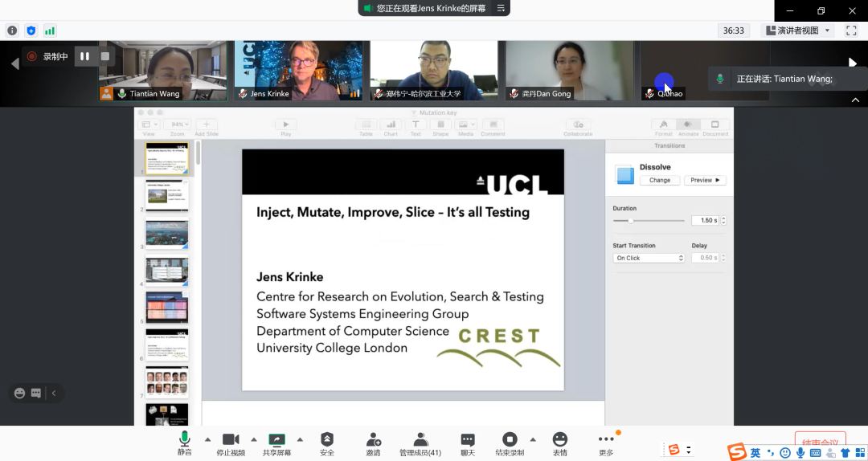Open Manage Participants (41) panel
The height and width of the screenshot is (461, 868).
click(x=420, y=440)
